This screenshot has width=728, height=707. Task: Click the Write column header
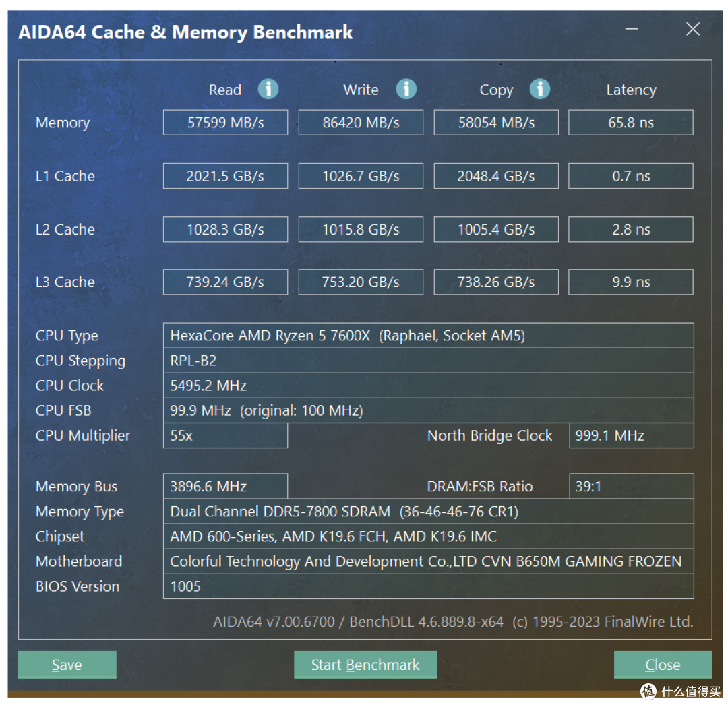(x=361, y=90)
